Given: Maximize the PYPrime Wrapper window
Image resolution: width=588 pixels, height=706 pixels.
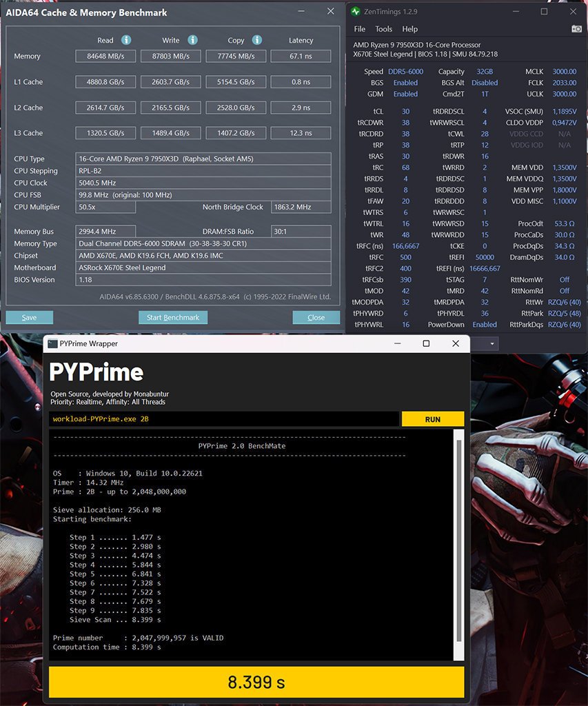Looking at the screenshot, I should (x=426, y=343).
